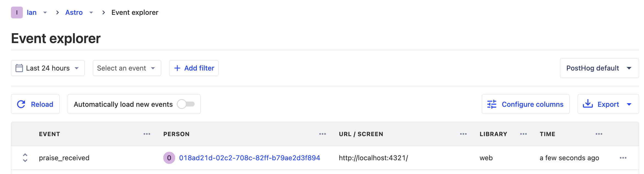Open the LIBRARY column options menu
Image resolution: width=644 pixels, height=174 pixels.
(x=523, y=134)
